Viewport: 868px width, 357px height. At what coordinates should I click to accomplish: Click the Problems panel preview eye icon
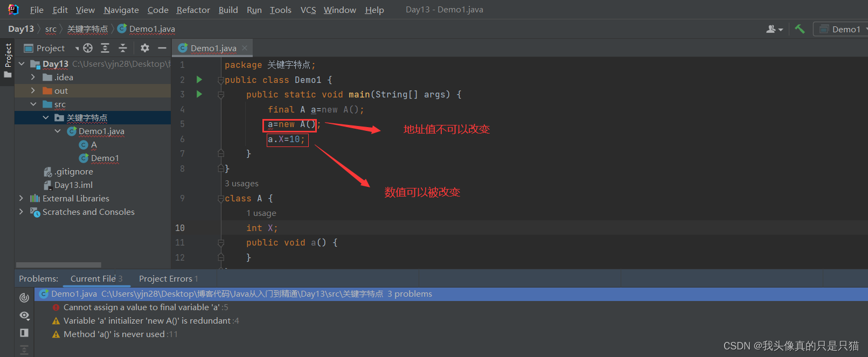point(24,316)
